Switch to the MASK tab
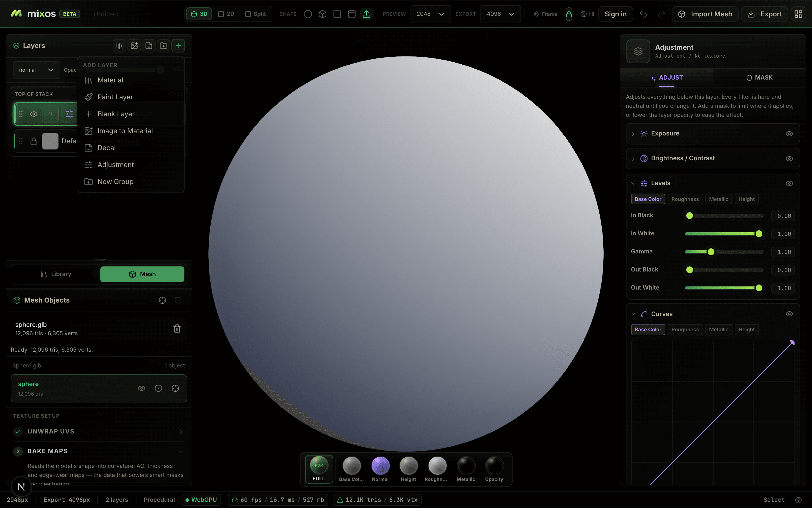This screenshot has width=812, height=508. 759,78
